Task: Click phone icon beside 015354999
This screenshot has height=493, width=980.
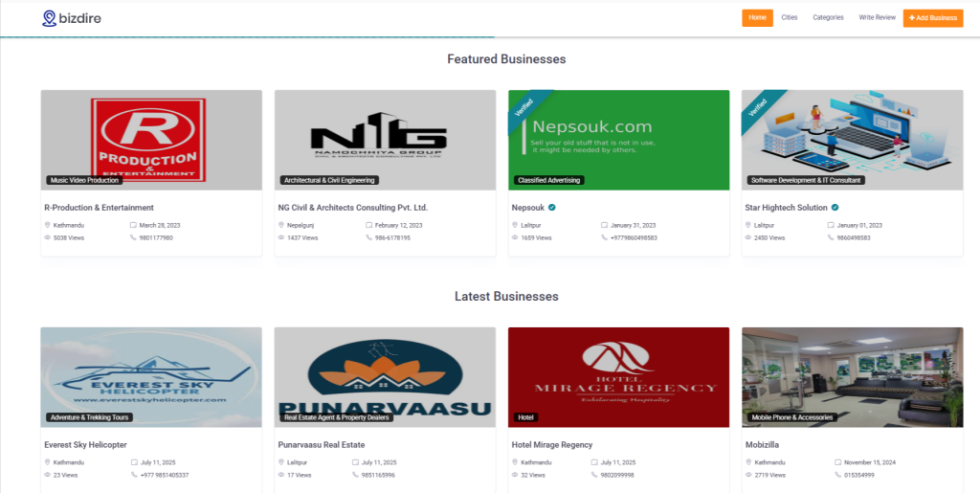Action: 838,476
